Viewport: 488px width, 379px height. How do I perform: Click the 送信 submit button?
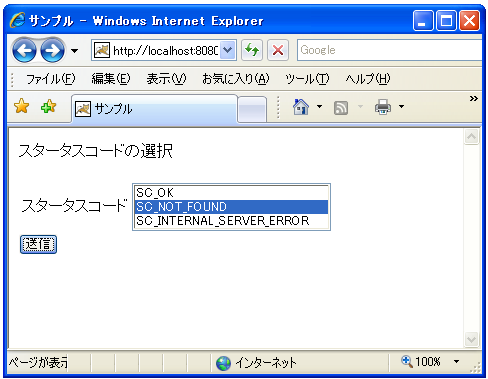[38, 244]
